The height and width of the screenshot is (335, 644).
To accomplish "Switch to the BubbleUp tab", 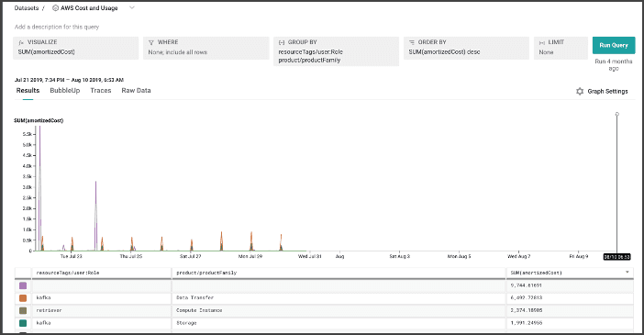I will 65,91.
